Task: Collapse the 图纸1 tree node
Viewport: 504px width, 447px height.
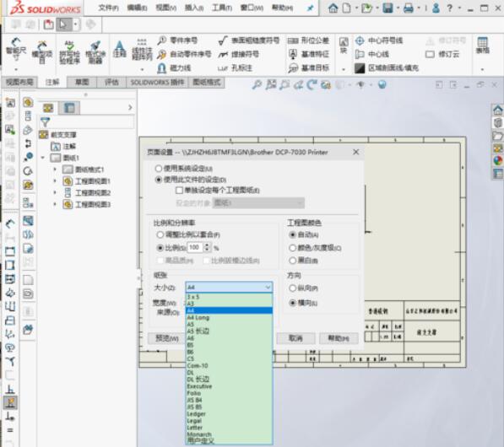Action: pyautogui.click(x=43, y=158)
